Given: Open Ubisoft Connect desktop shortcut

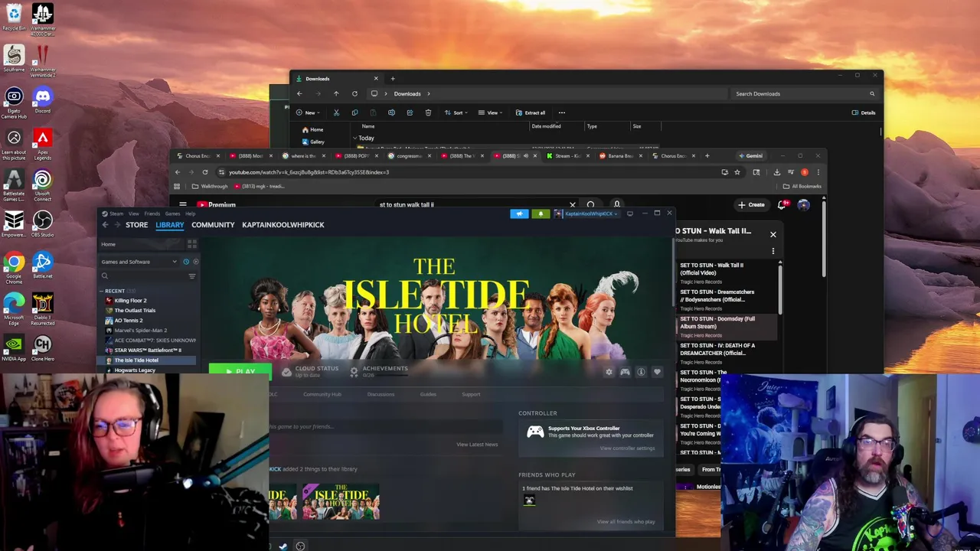Looking at the screenshot, I should point(42,185).
